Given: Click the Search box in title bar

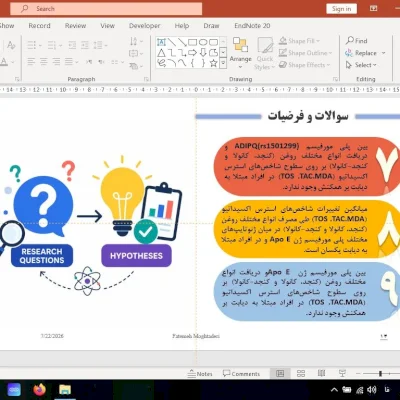Looking at the screenshot, I should point(106,9).
